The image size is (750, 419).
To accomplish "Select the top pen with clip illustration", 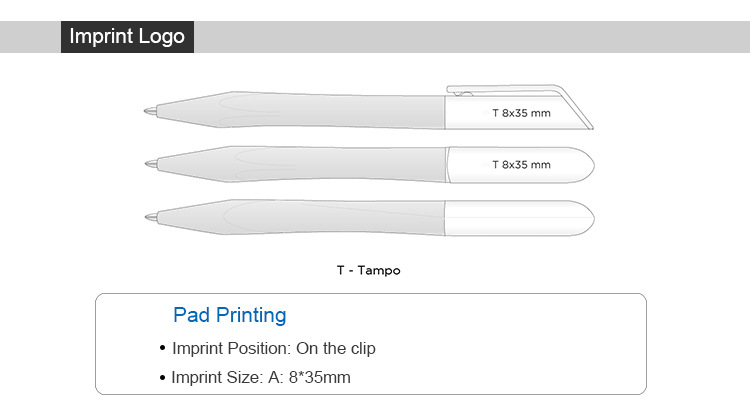I will pos(368,107).
